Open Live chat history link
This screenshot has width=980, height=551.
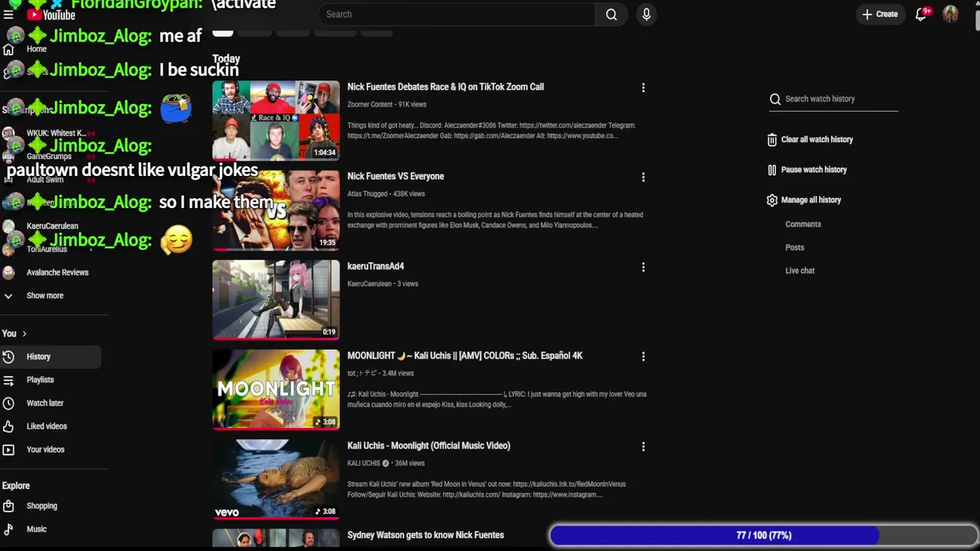800,270
